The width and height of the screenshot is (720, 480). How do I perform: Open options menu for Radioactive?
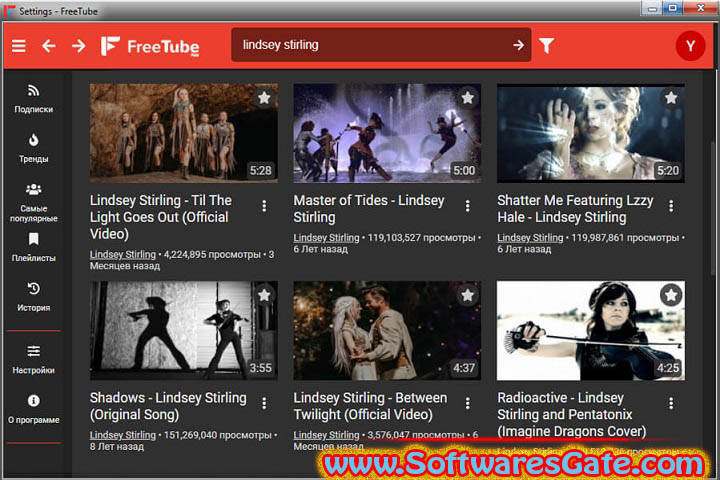click(x=671, y=403)
